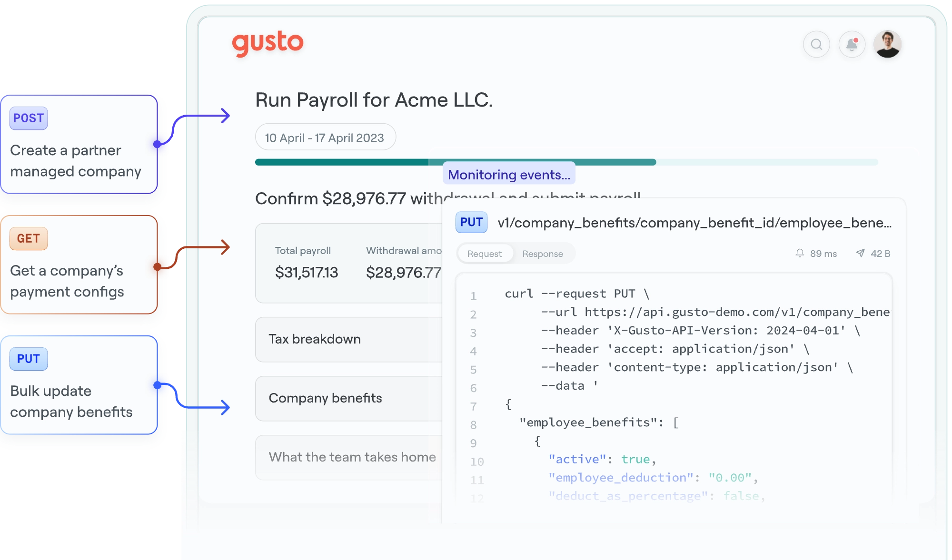The height and width of the screenshot is (560, 952).
Task: Select the POST badge on partner company card
Action: [x=29, y=118]
